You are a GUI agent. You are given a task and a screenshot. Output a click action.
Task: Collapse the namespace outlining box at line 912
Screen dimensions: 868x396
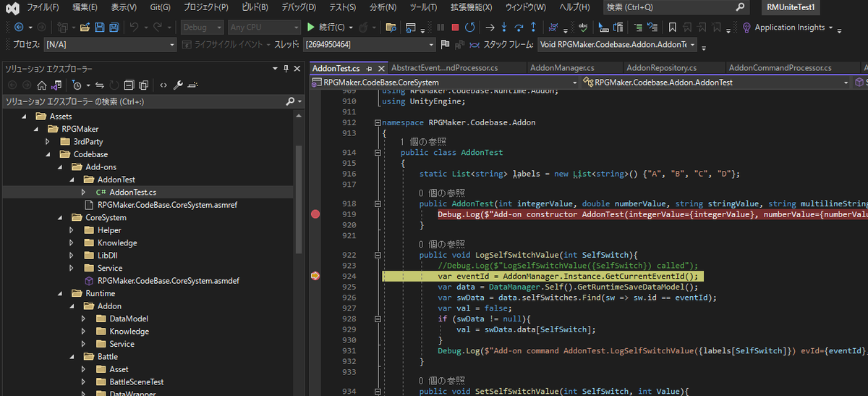[378, 123]
